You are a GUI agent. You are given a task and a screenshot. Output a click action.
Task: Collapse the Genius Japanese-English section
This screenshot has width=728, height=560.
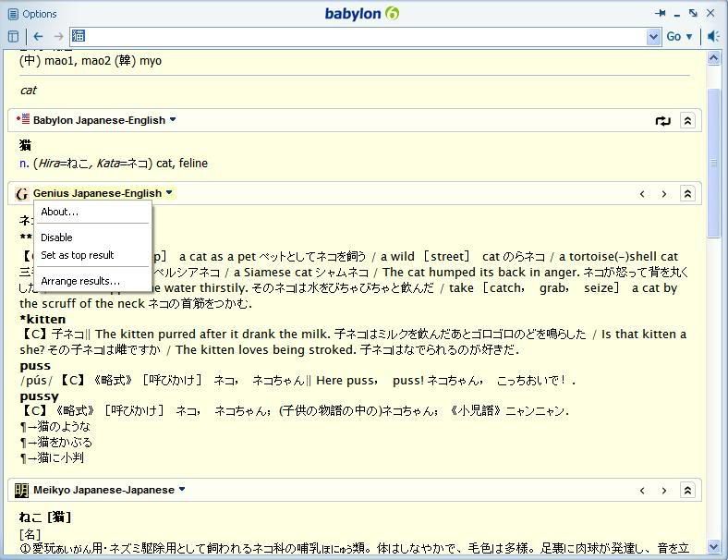[687, 194]
